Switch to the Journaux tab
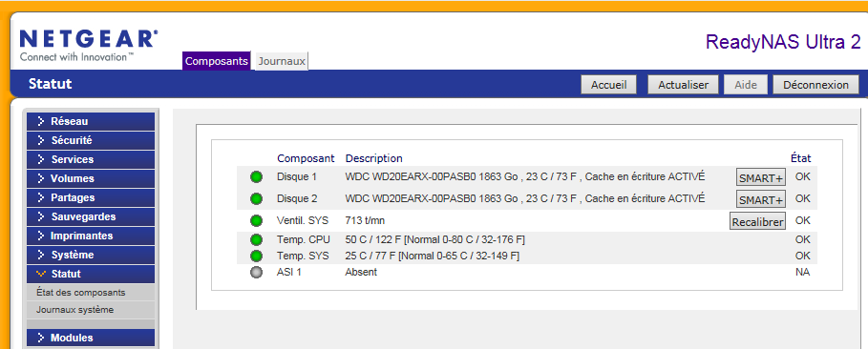Screen dimensions: 868x349 282,61
